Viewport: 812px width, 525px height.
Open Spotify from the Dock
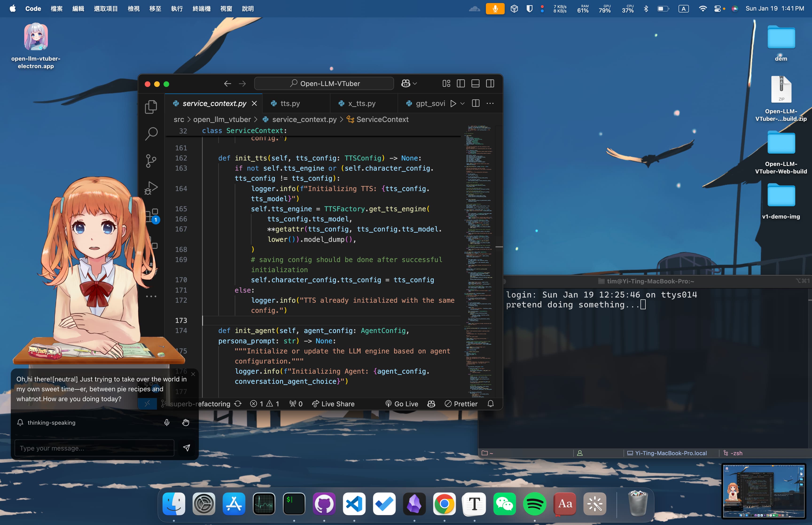[535, 504]
